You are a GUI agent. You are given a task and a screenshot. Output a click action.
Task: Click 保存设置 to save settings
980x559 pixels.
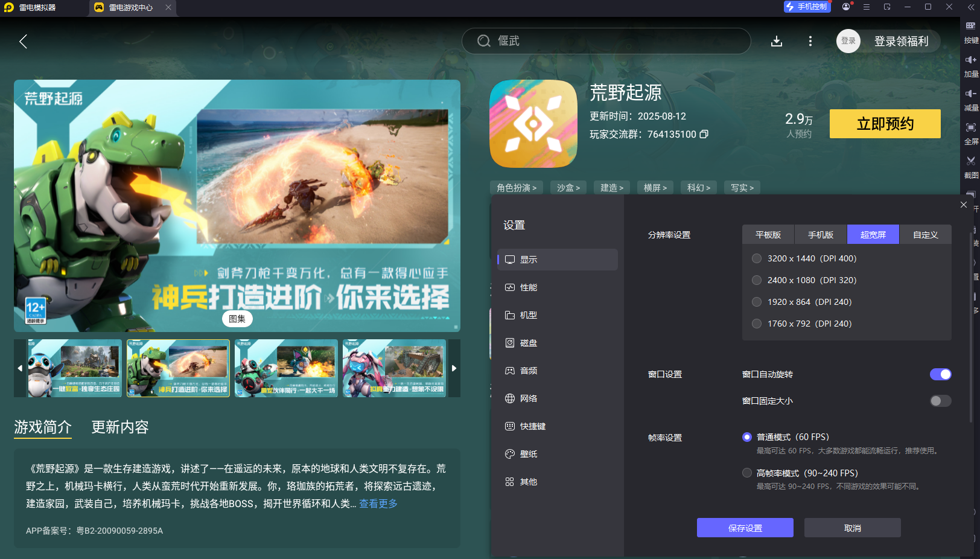click(x=745, y=528)
